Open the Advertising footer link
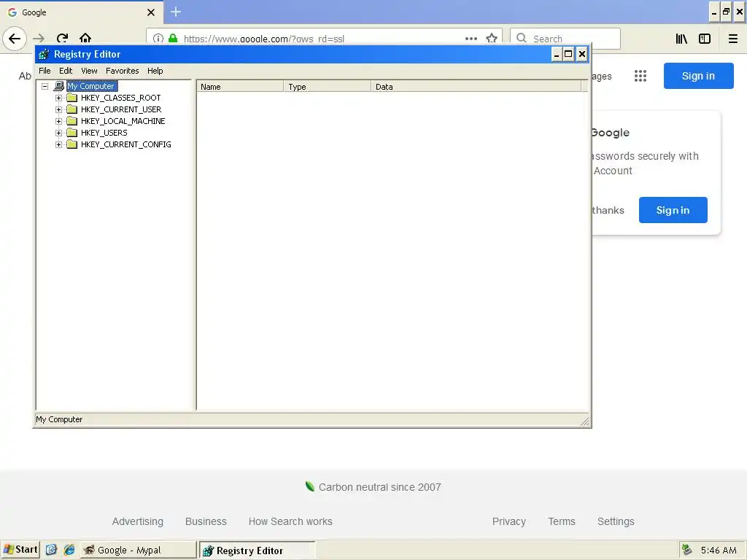The image size is (747, 560). point(138,521)
